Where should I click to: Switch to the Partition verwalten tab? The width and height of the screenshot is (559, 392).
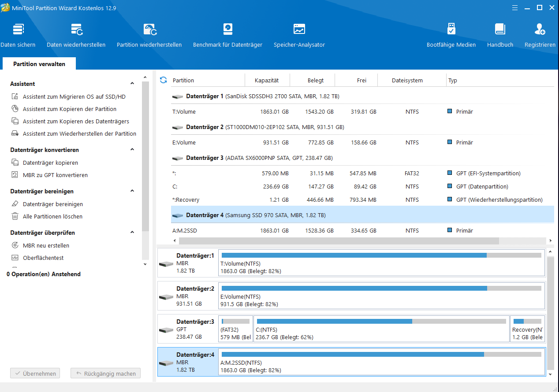click(39, 64)
